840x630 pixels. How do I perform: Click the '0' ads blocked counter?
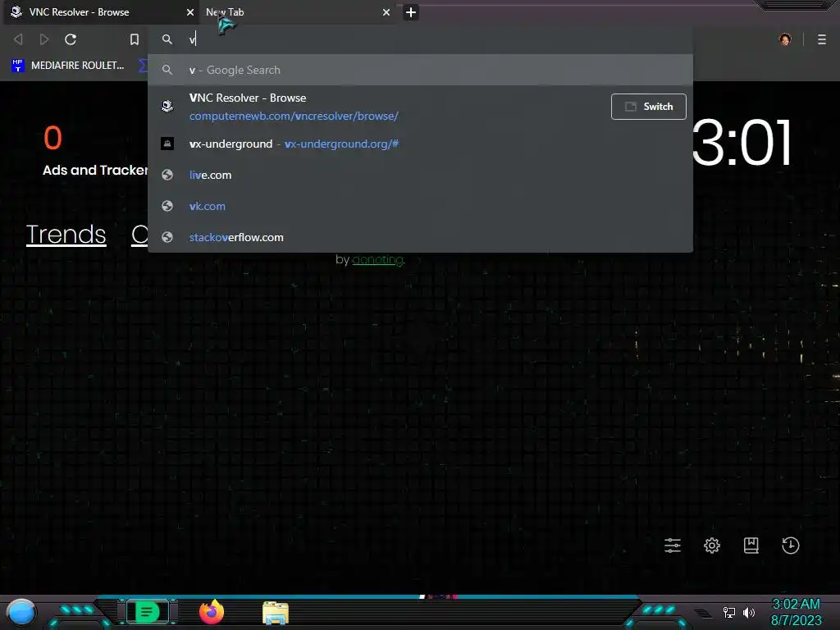(52, 138)
